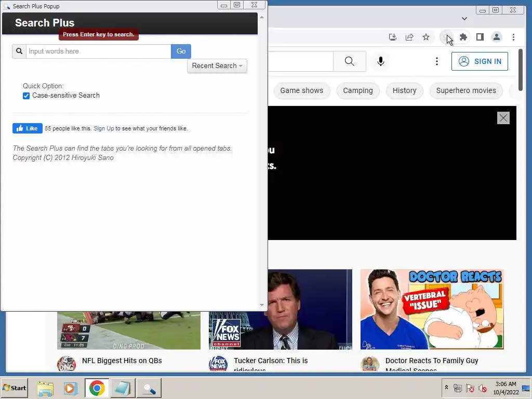Viewport: 532px width, 399px height.
Task: Click the magnifier icon beside search input
Action: 19,51
